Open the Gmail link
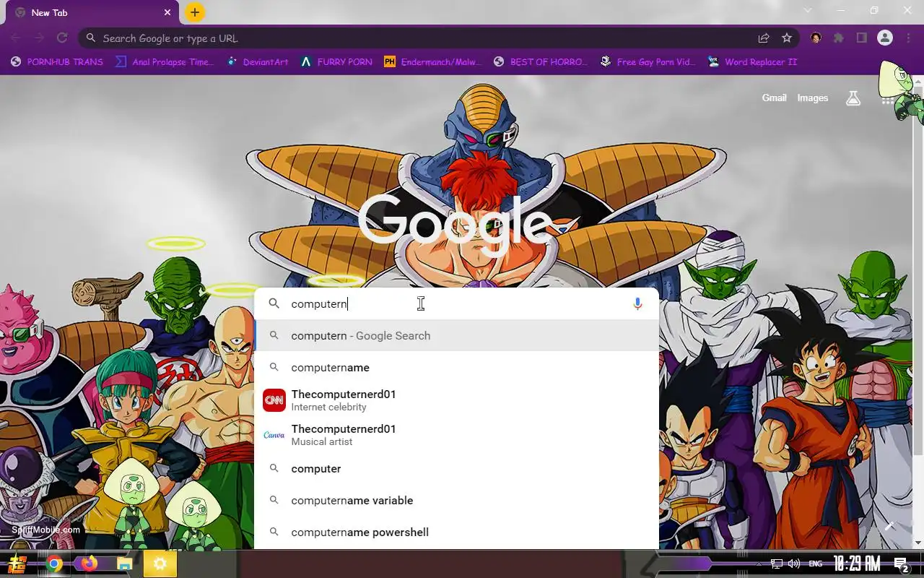This screenshot has height=578, width=924. [774, 98]
